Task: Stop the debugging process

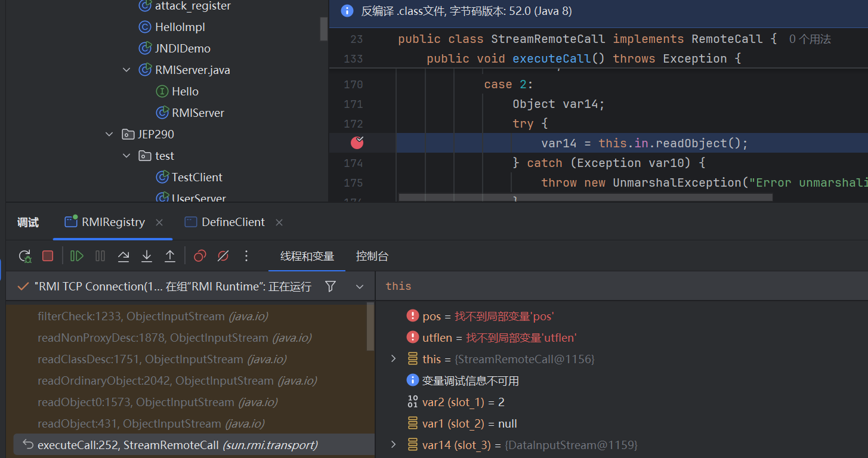Action: (x=48, y=256)
